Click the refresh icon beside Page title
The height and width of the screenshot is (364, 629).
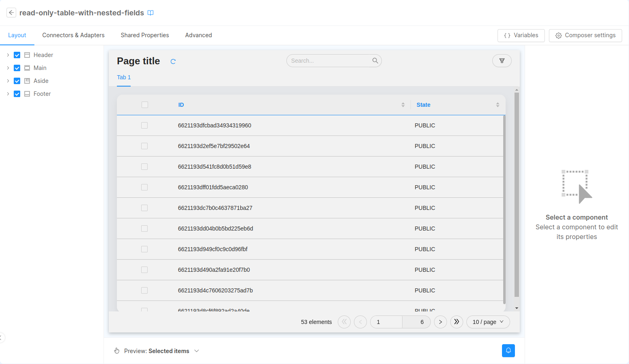coord(173,61)
